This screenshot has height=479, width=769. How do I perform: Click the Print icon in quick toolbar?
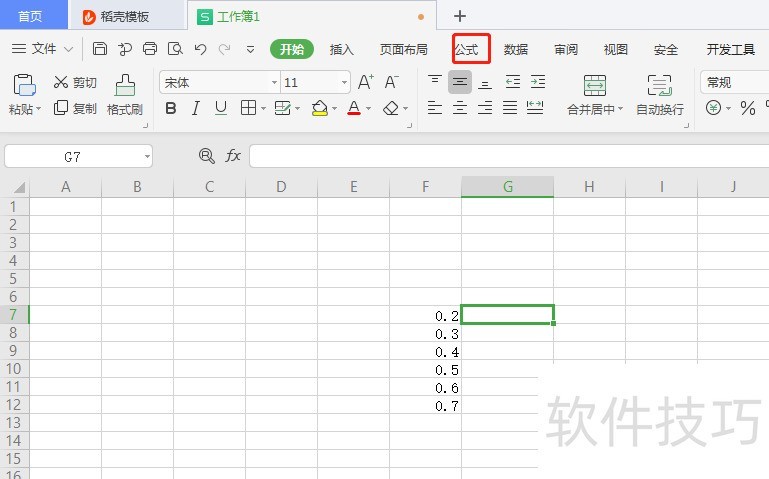click(150, 49)
